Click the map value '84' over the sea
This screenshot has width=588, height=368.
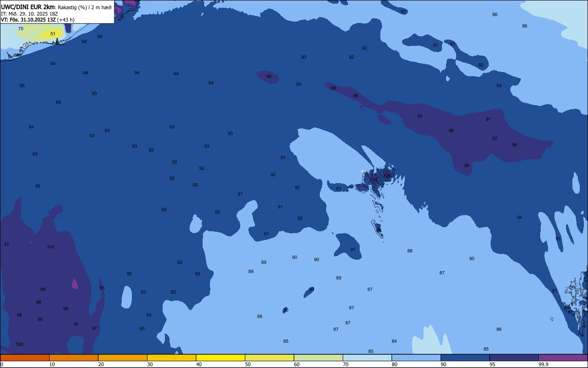(394, 341)
